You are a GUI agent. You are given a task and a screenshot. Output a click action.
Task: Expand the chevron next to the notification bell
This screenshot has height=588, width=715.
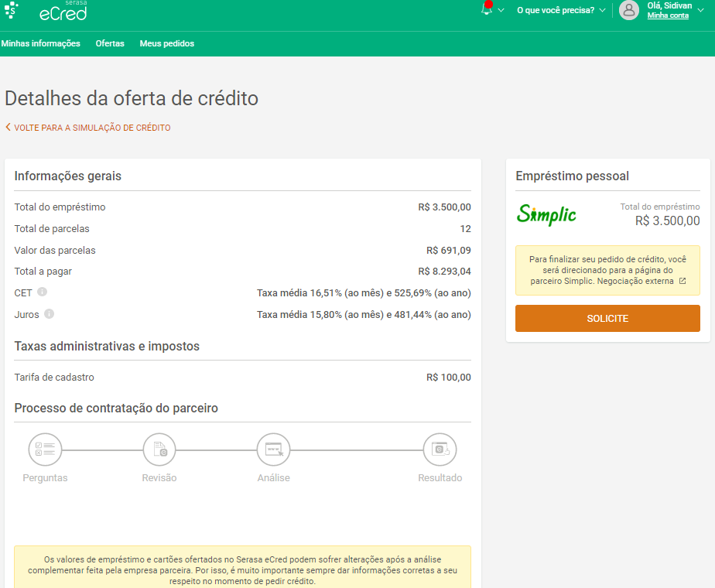(501, 10)
